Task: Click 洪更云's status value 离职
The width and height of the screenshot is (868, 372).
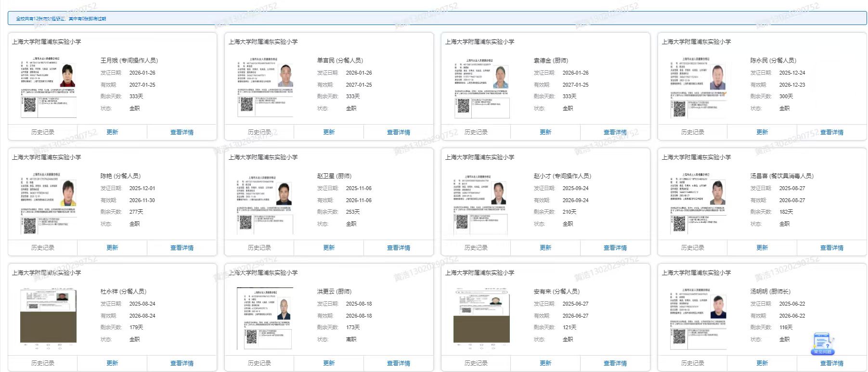Action: point(351,339)
